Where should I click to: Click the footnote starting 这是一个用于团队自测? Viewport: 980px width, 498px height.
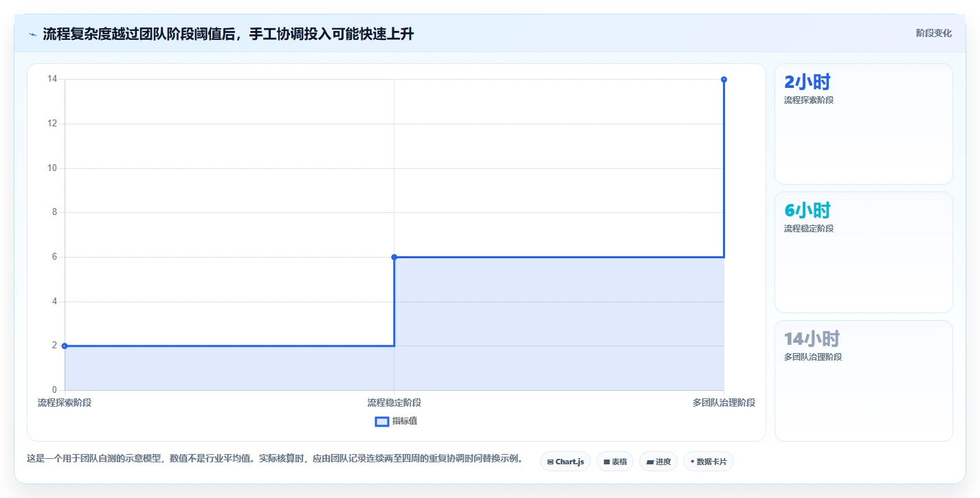coord(274,459)
